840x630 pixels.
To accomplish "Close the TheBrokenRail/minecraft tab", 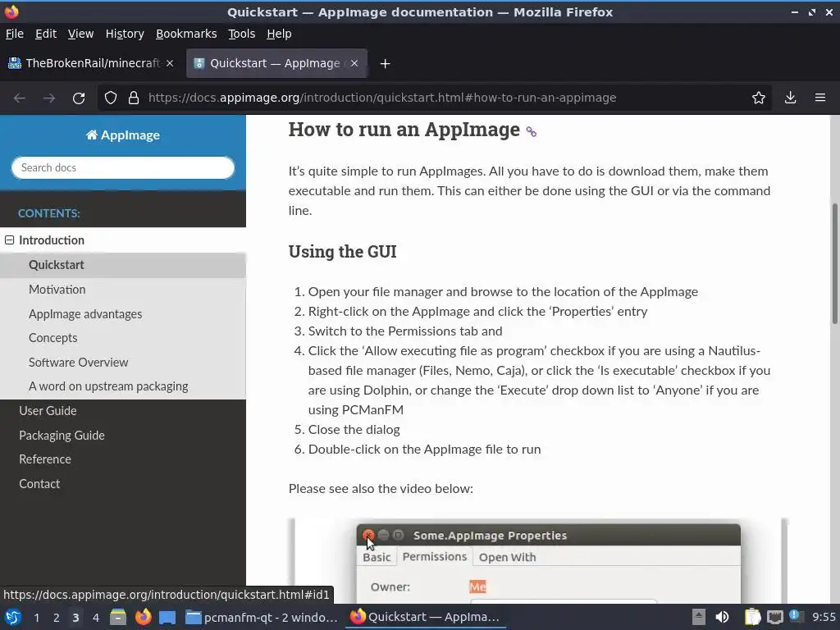I will (170, 63).
